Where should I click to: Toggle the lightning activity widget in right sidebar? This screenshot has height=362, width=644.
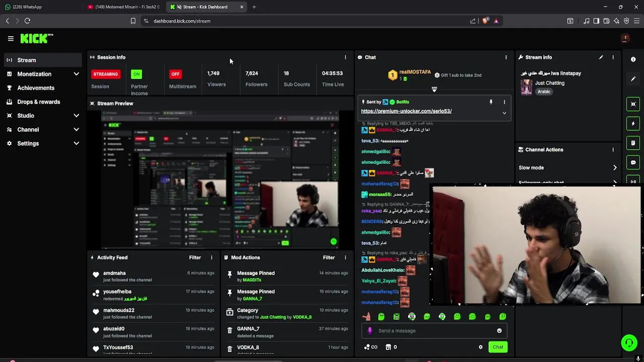tap(633, 124)
